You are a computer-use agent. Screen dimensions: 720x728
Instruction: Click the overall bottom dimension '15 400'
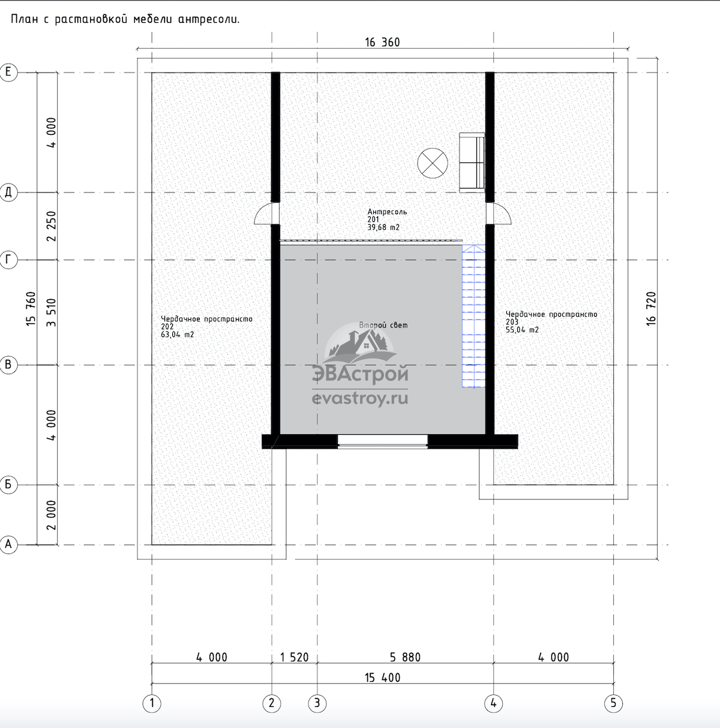click(382, 678)
